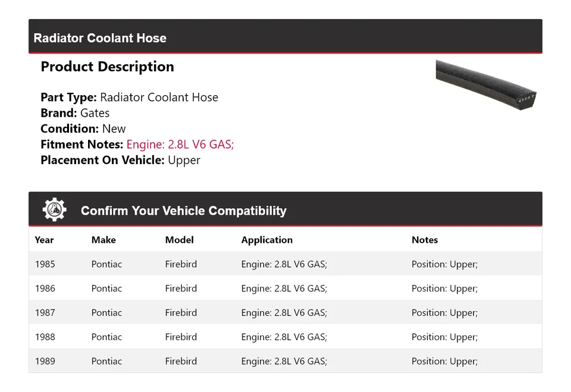Image resolution: width=571 pixels, height=392 pixels.
Task: Select the Year column header
Action: (x=44, y=240)
